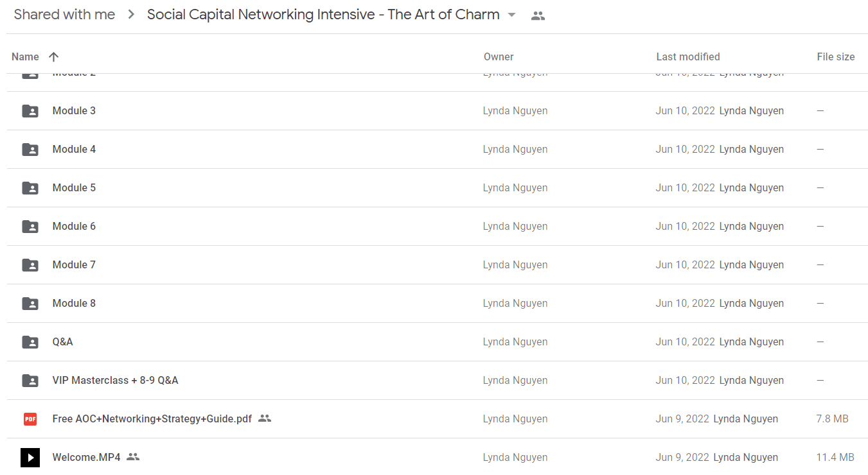Toggle name sort direction arrow
Screen dimensions: 868x475
54,56
